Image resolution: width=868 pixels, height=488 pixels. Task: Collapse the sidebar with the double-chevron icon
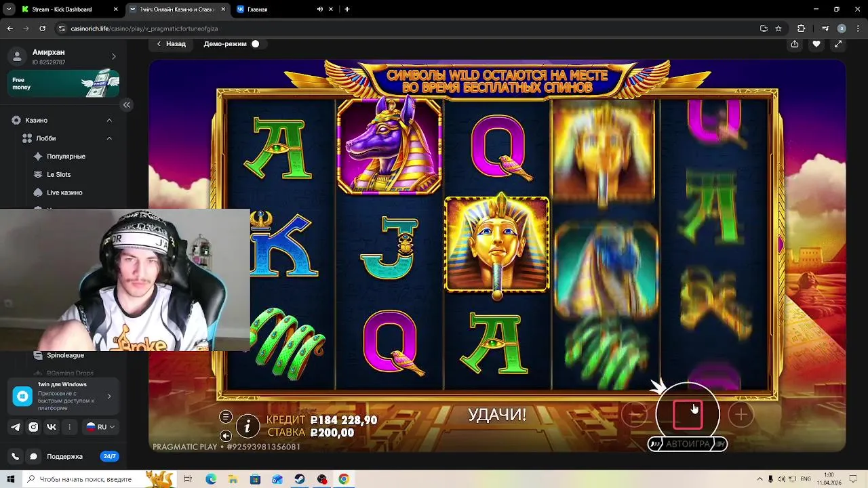click(x=127, y=104)
